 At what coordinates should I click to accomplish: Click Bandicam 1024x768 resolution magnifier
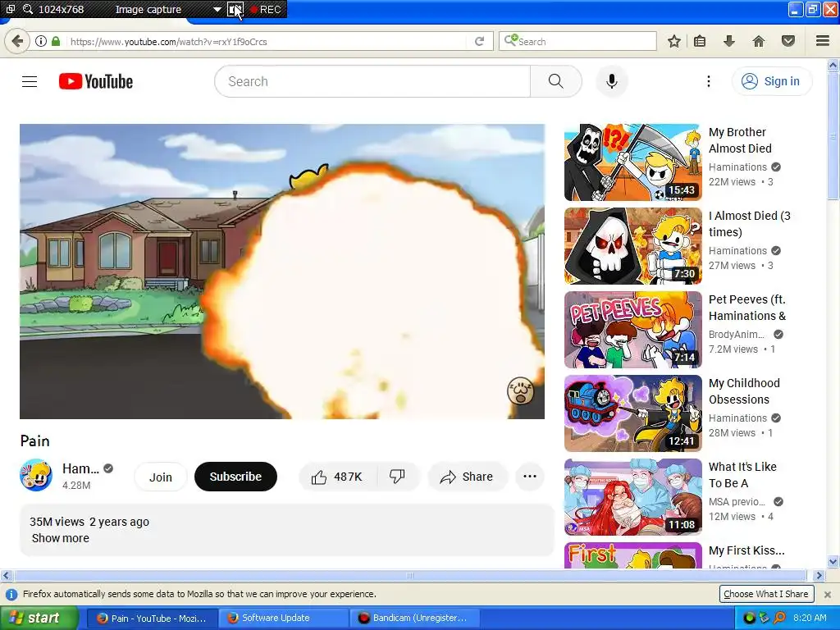pyautogui.click(x=28, y=9)
